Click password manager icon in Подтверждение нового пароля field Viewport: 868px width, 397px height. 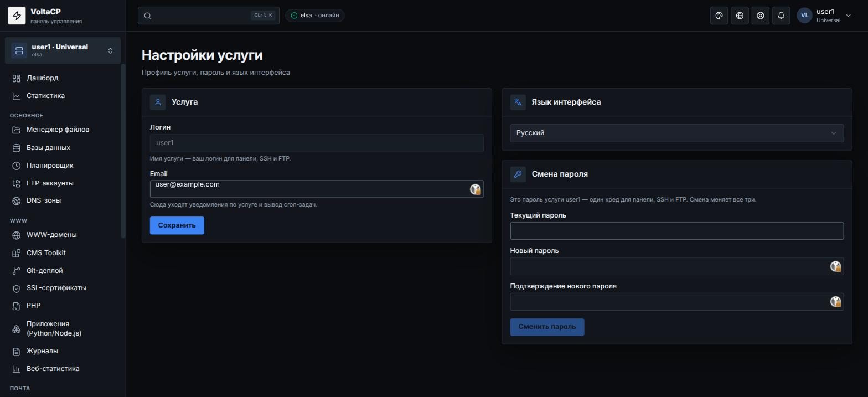click(836, 302)
